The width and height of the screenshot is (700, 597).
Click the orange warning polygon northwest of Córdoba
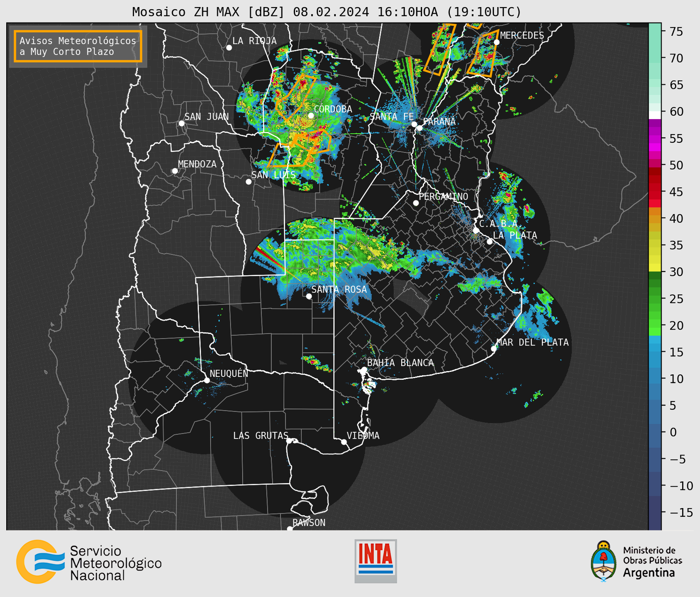(295, 97)
